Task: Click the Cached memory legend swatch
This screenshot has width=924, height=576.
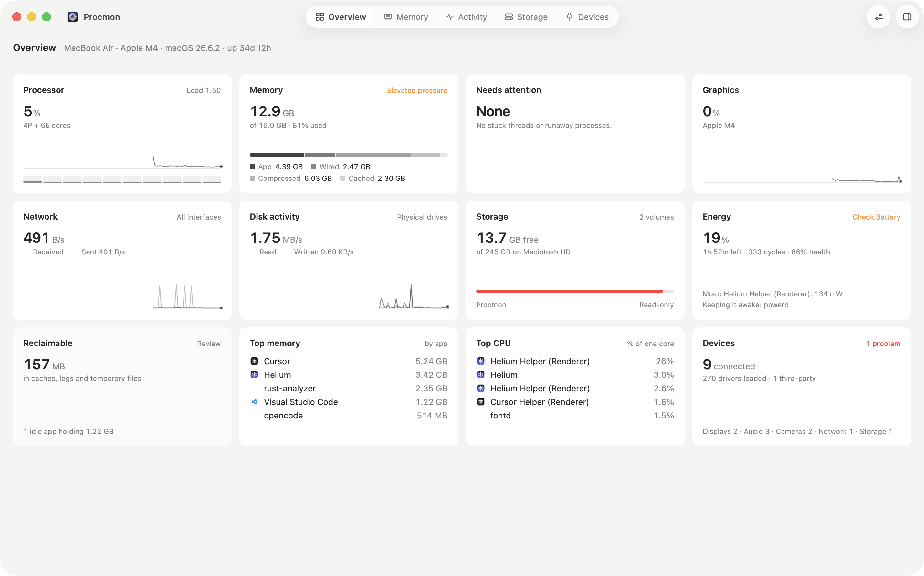Action: (343, 178)
